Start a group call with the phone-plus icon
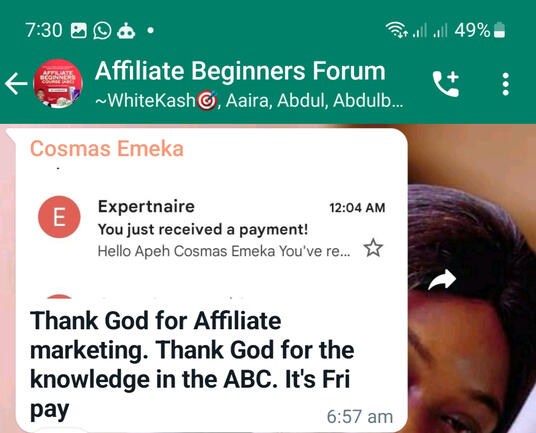This screenshot has width=536, height=433. [446, 84]
